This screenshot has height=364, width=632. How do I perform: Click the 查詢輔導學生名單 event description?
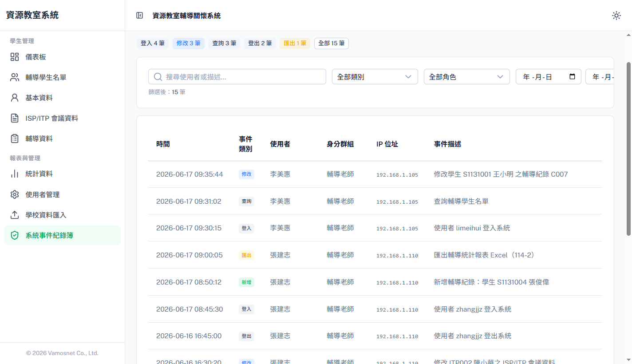(x=461, y=201)
